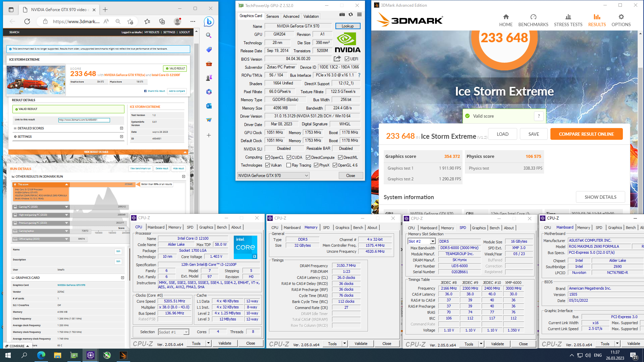Click Edge sidebar search icon
The height and width of the screenshot is (362, 644).
pyautogui.click(x=209, y=35)
